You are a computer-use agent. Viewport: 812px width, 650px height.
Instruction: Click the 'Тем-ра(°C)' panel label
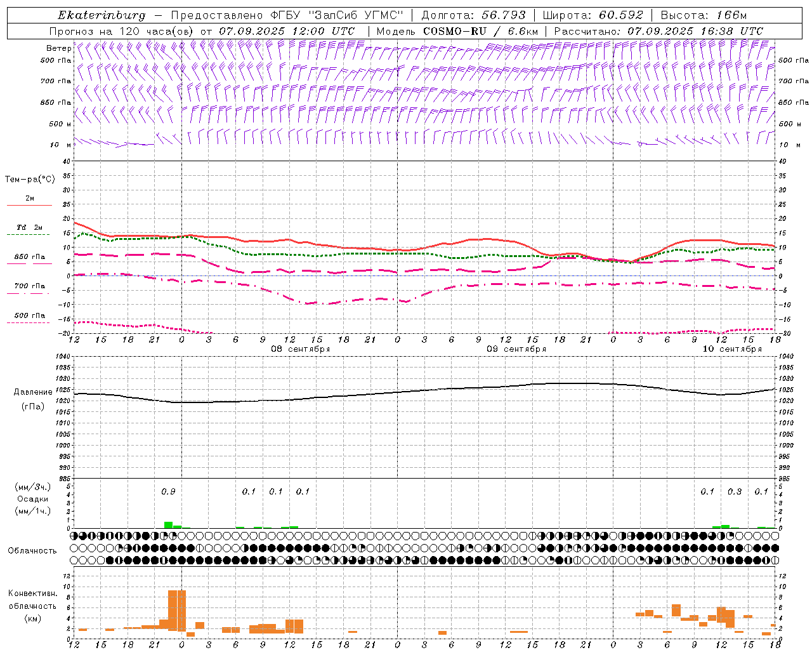[30, 180]
